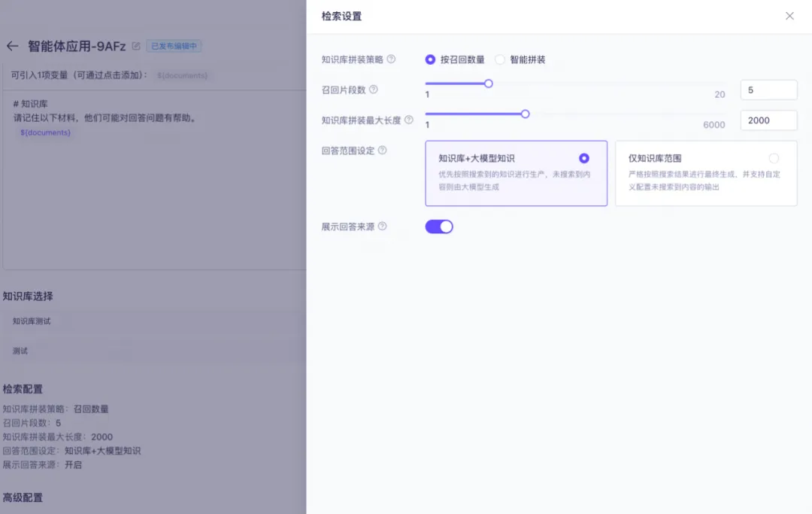This screenshot has width=812, height=514.
Task: Click the 检索配置 section heading
Action: coord(23,389)
